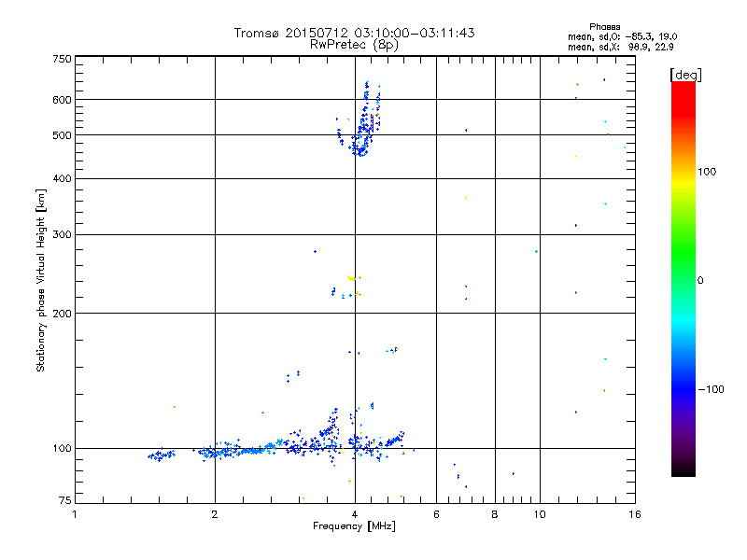Click the x-axis tick label '6'
Screen dimensions: 747x560
point(436,514)
